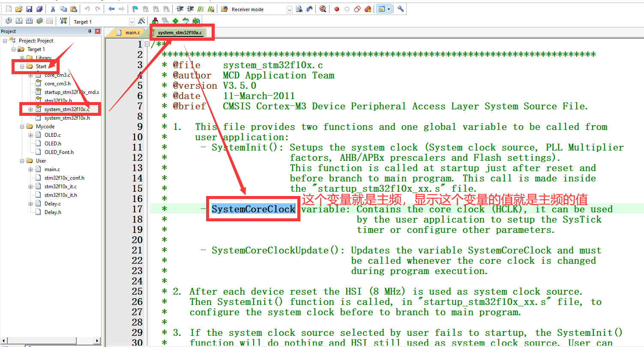Viewport: 644px width, 347px height.
Task: Click highlighted SystemCoreClock text on line 17
Action: click(x=253, y=209)
